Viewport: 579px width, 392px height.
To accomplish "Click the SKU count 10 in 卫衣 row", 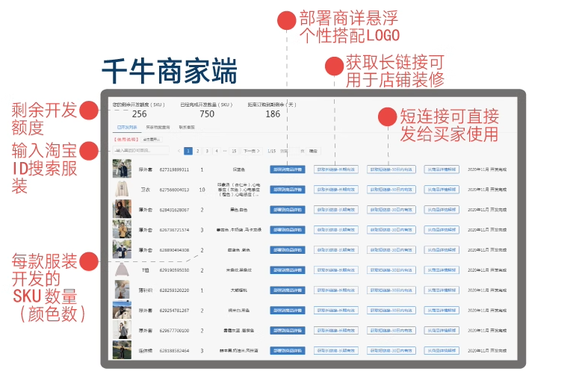I will [202, 190].
